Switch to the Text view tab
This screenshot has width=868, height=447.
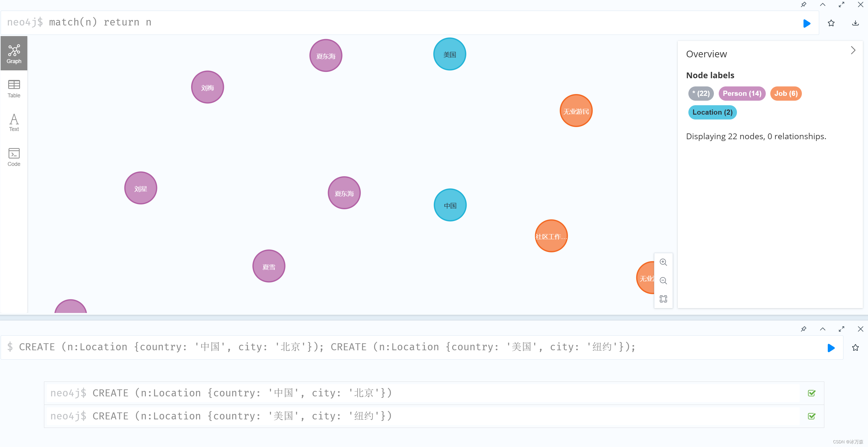pos(14,123)
